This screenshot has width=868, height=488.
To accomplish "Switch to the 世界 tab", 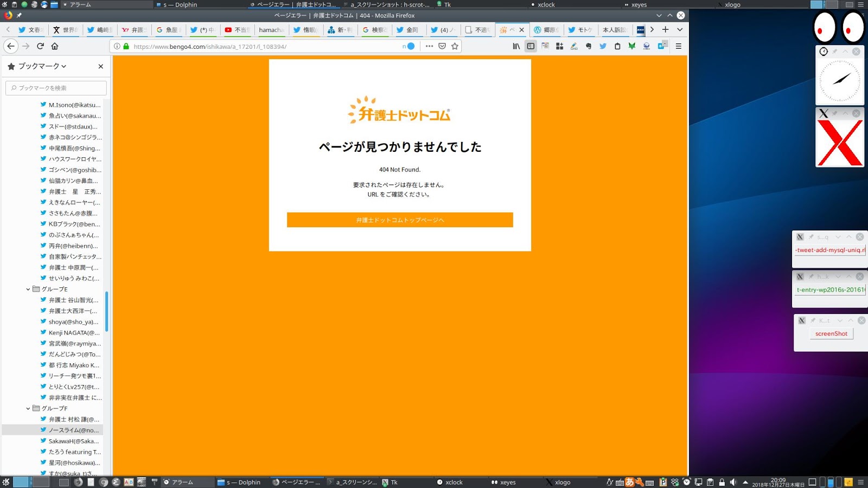I will [65, 30].
